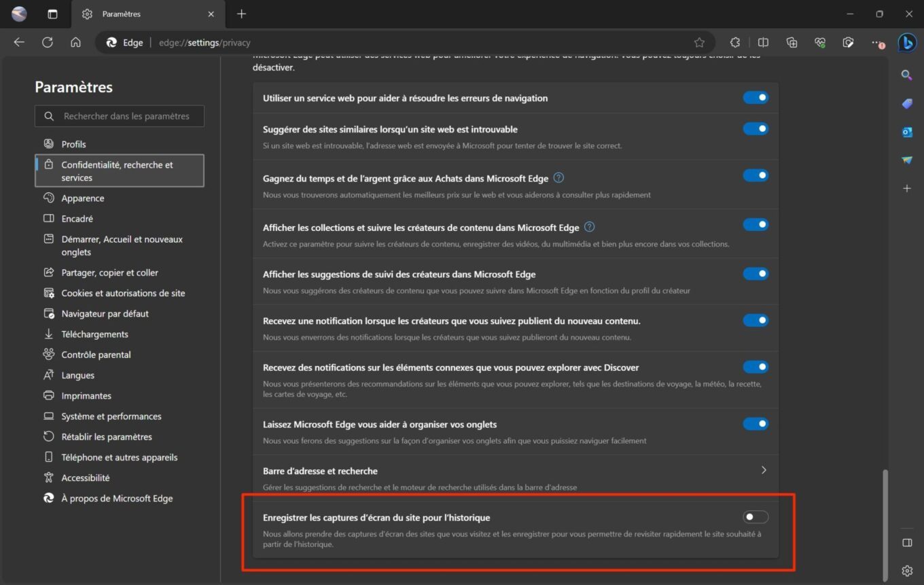Open Collections toolbar icon
The width and height of the screenshot is (924, 585).
click(x=792, y=42)
